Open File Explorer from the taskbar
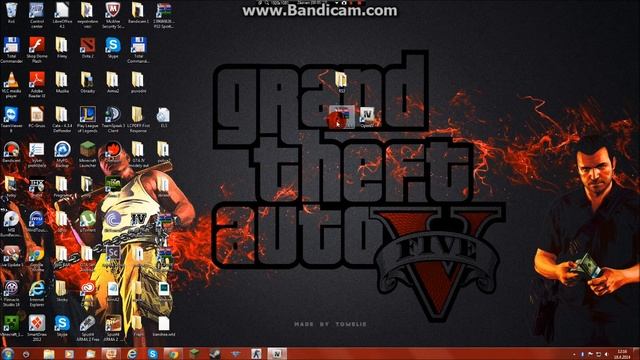 click(x=49, y=354)
